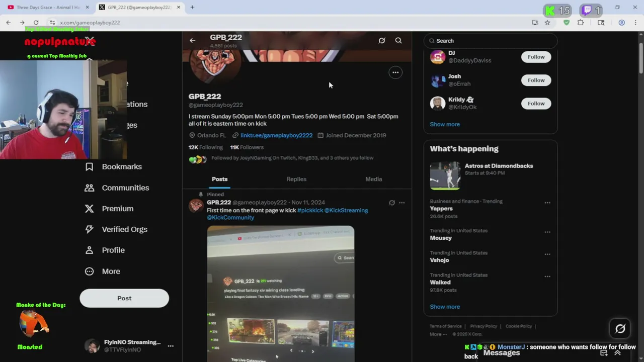Click the Bookmarks icon in sidebar
This screenshot has width=644, height=362.
pos(90,167)
